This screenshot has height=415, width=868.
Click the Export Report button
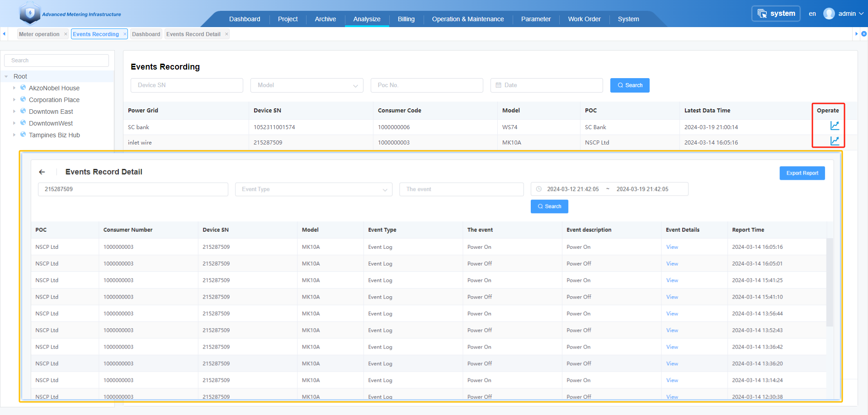pos(802,173)
